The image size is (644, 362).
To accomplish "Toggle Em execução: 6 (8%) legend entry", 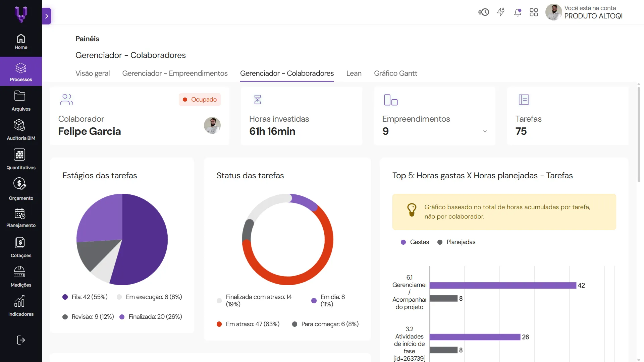I will click(x=149, y=297).
